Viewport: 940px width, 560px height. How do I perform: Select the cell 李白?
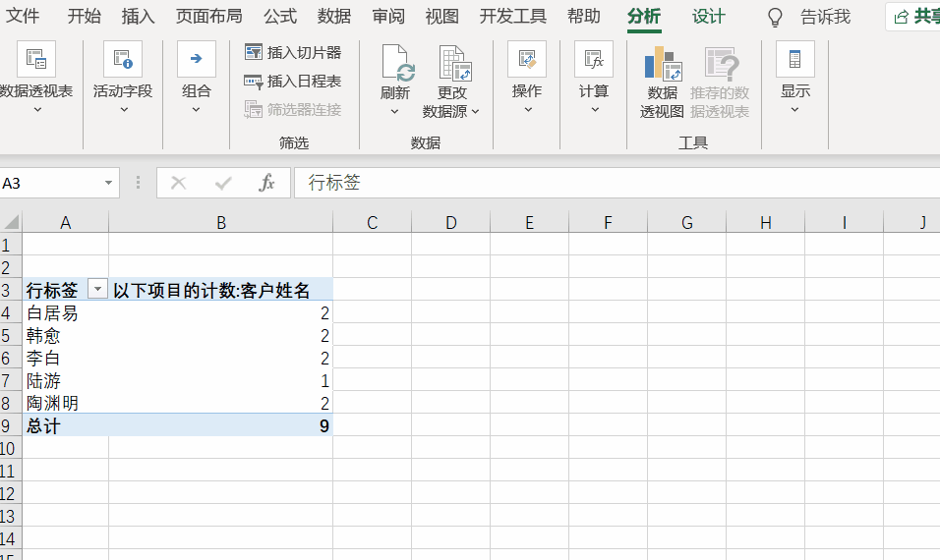pyautogui.click(x=65, y=358)
